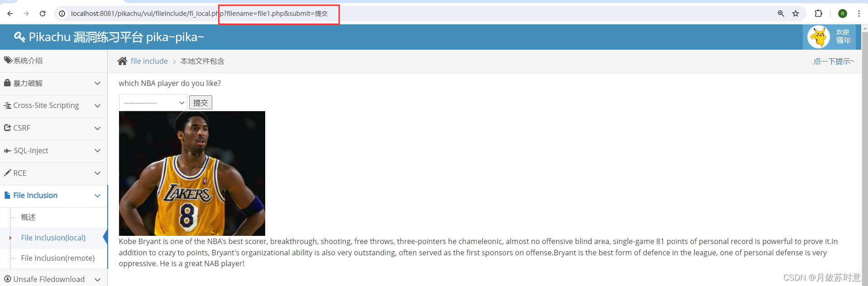Click the Pikachu avatar image
Screen dimensions: 868x286
[x=819, y=37]
